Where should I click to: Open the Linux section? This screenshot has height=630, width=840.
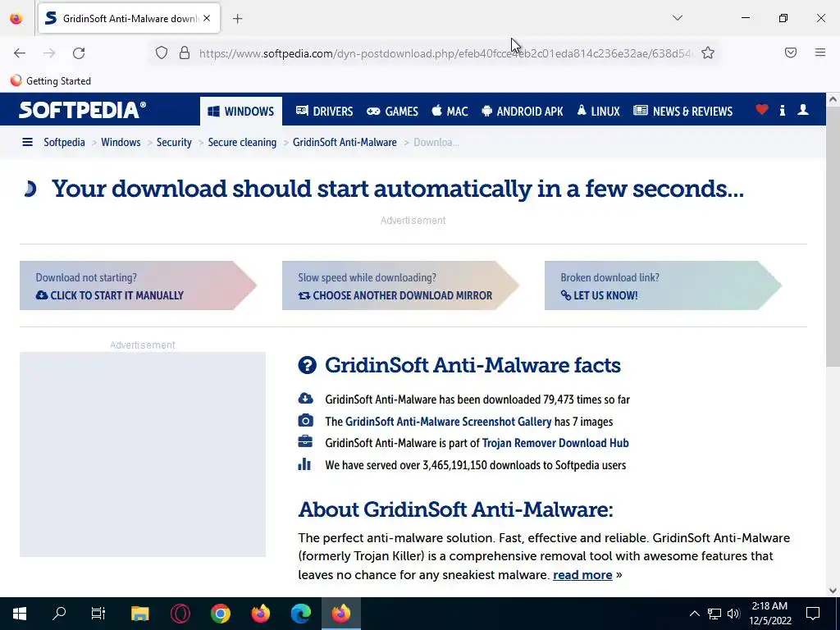[x=598, y=112]
